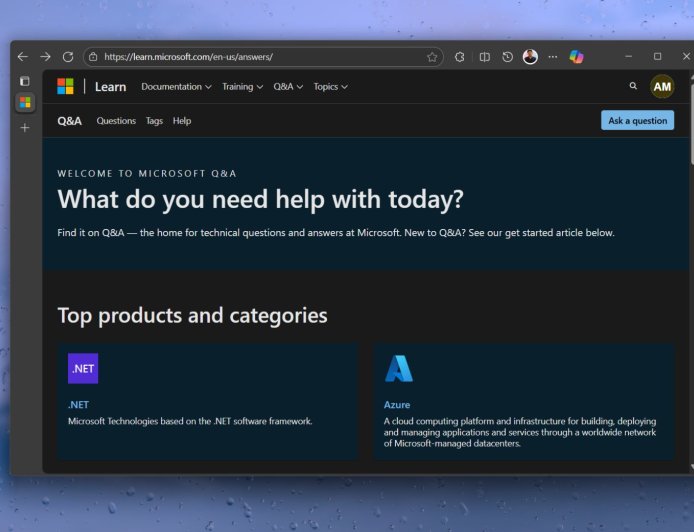694x532 pixels.
Task: Open the Copilot icon in toolbar
Action: tap(577, 57)
